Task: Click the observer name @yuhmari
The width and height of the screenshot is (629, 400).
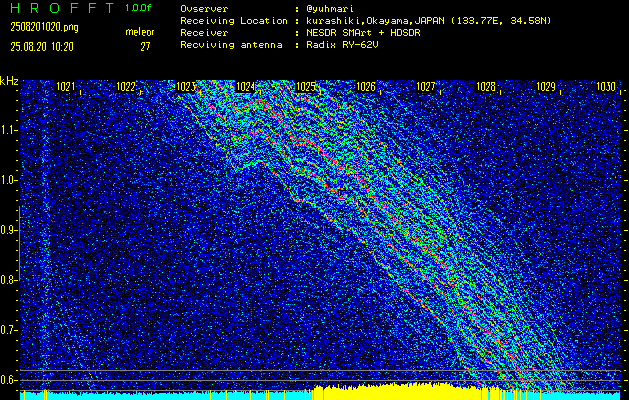Action: pyautogui.click(x=329, y=9)
